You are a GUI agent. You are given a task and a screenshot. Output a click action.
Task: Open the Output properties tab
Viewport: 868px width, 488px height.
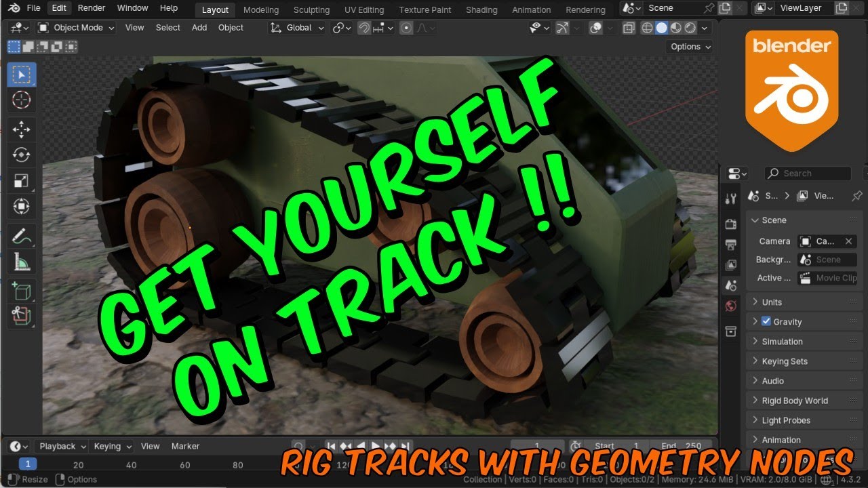[730, 245]
